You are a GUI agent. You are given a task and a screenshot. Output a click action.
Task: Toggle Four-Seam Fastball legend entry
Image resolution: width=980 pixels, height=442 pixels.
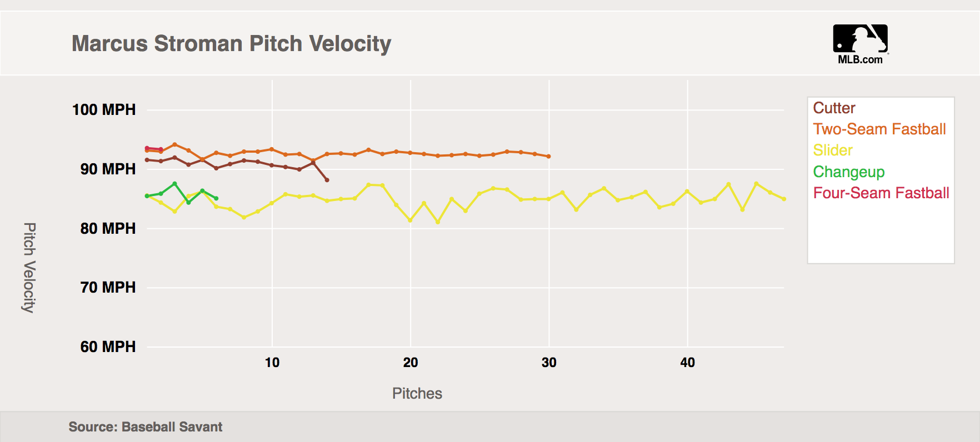click(881, 193)
